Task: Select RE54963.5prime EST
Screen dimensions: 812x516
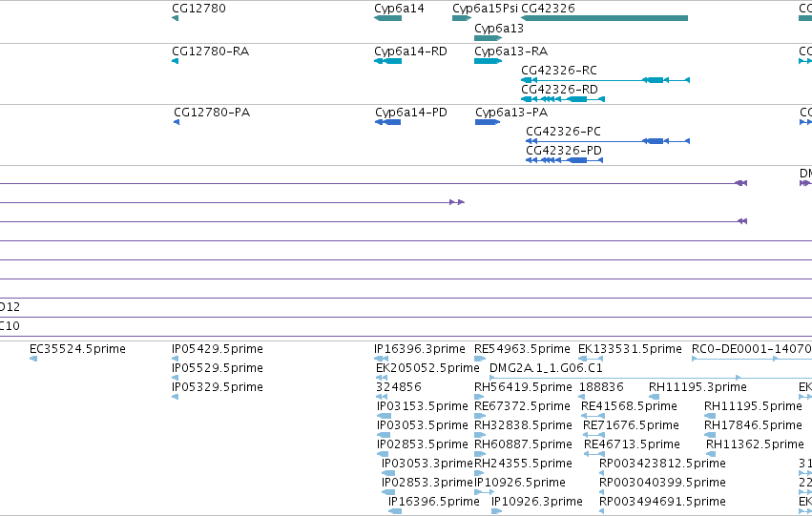Action: coord(480,359)
